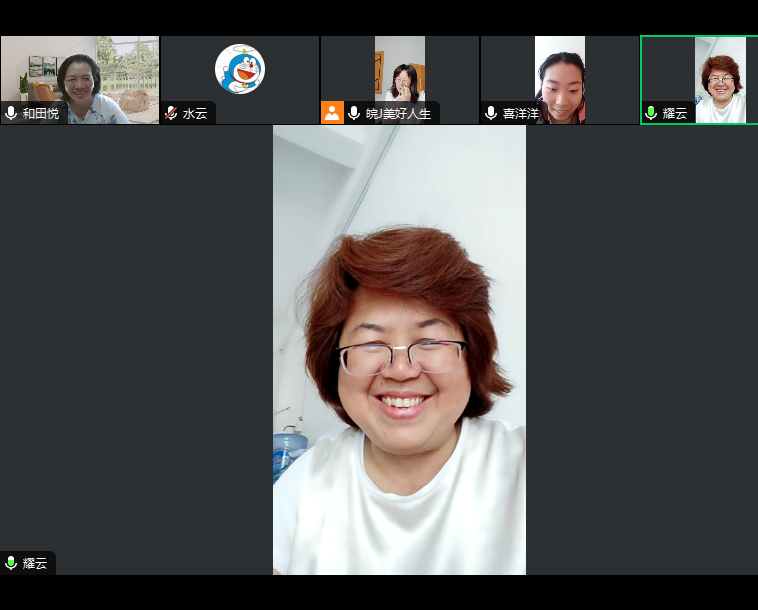This screenshot has height=610, width=758.
Task: Click the 耀云 name label at bottom-left of main view
Action: pos(35,563)
